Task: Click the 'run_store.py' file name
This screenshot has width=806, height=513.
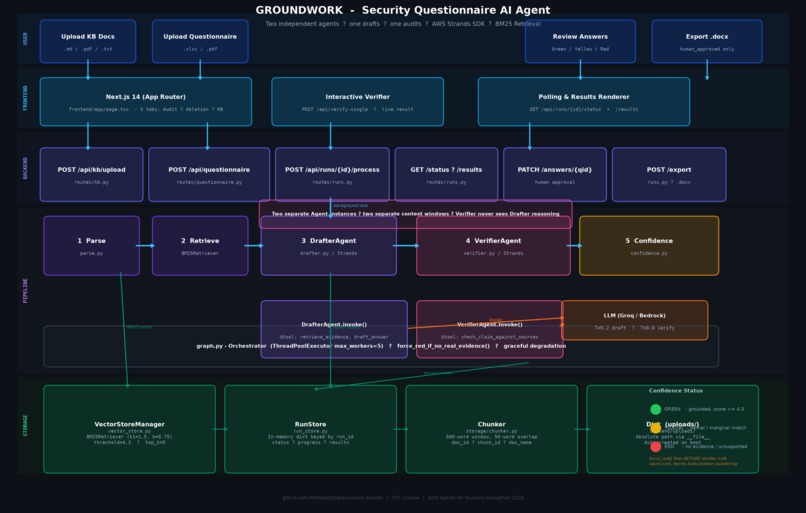Action: click(310, 431)
